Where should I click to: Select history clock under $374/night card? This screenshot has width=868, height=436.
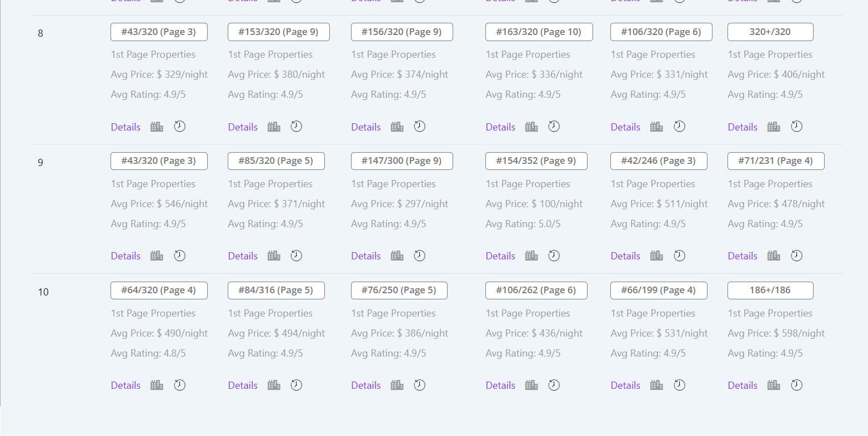tap(420, 127)
